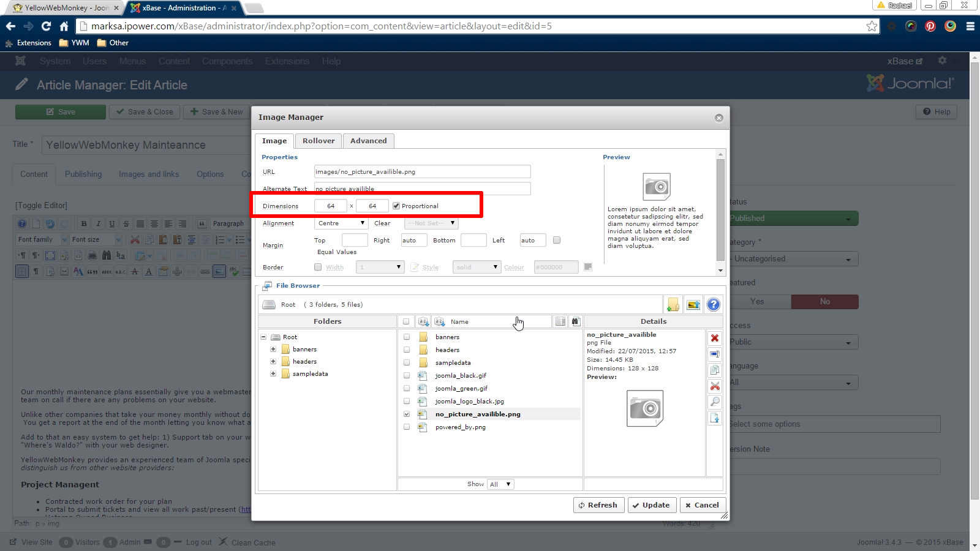Check the joomla_black.gif checkbox
Screen dimensions: 980x551
pyautogui.click(x=407, y=375)
